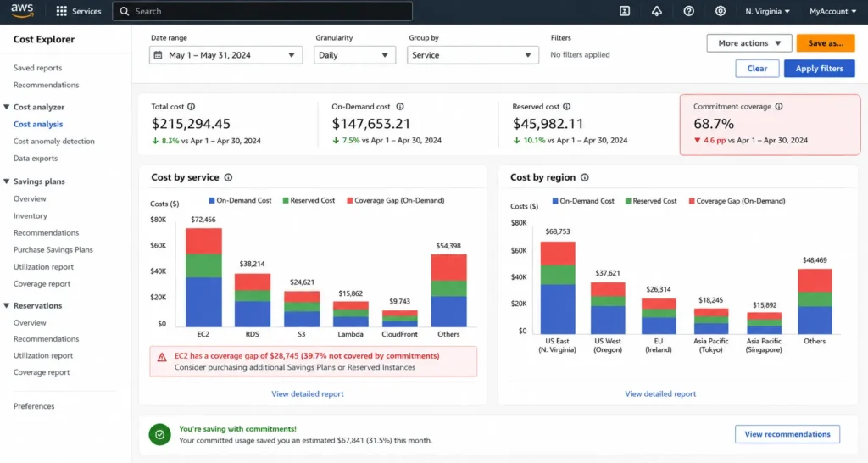The image size is (868, 463).
Task: Focus the top Search field
Action: click(x=263, y=11)
